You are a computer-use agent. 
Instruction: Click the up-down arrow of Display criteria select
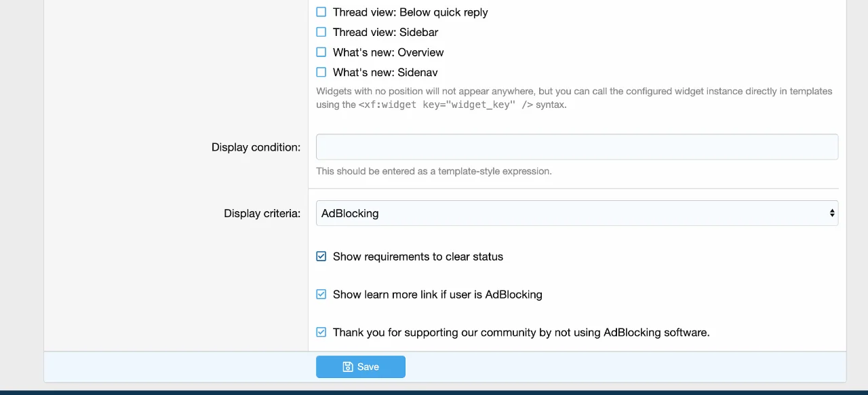[831, 213]
